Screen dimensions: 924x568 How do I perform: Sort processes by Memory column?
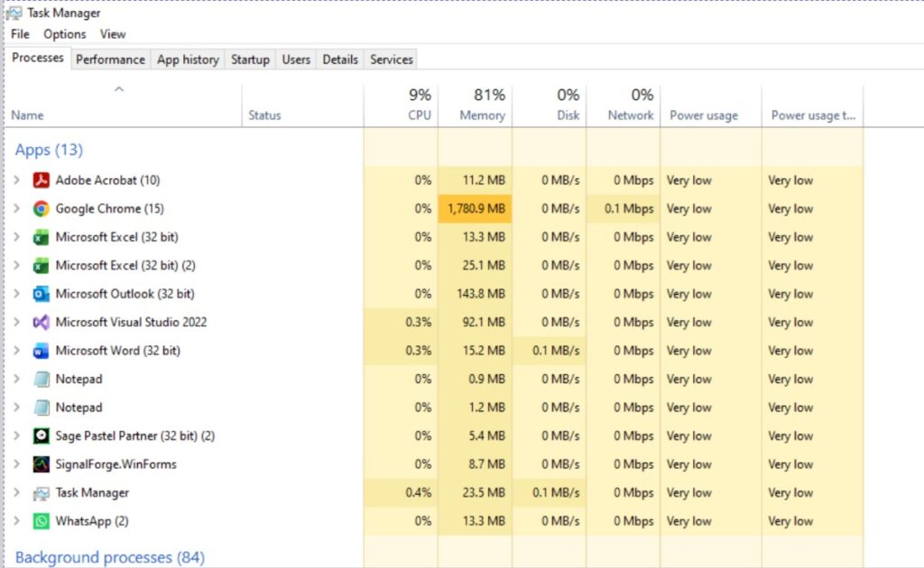click(x=475, y=105)
